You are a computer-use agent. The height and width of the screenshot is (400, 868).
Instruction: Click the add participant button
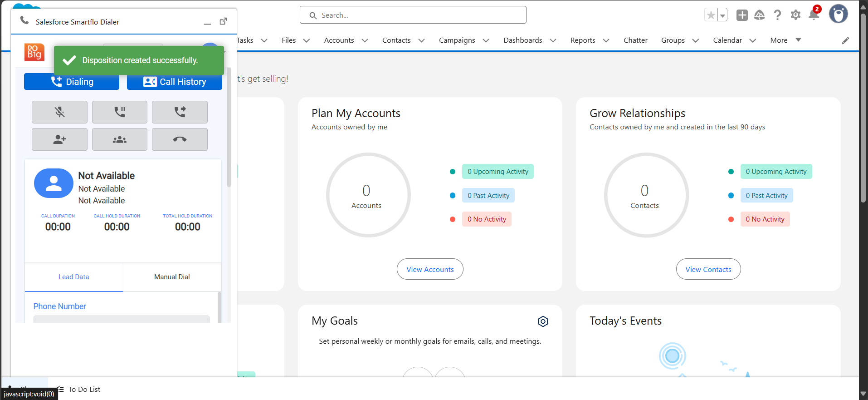(59, 139)
